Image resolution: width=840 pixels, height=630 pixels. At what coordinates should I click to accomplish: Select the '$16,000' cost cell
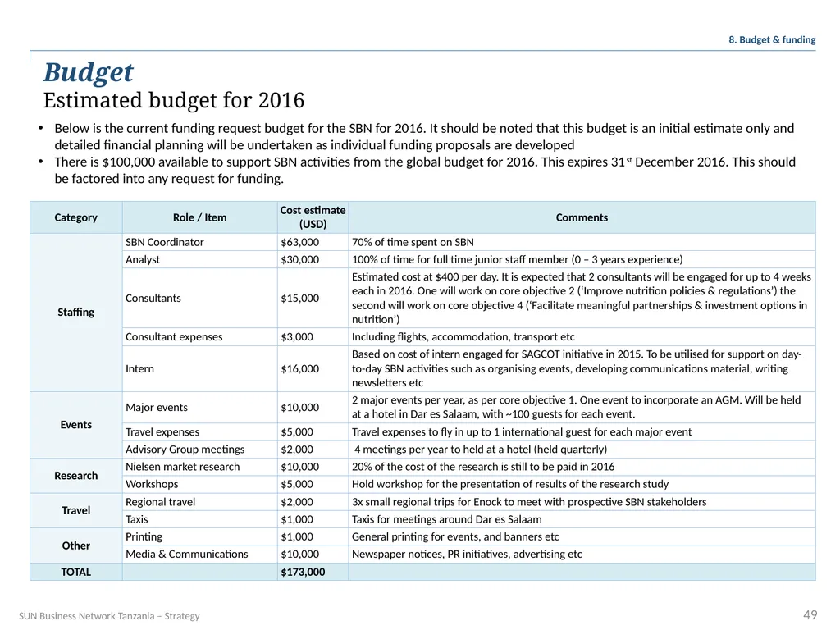click(x=313, y=368)
